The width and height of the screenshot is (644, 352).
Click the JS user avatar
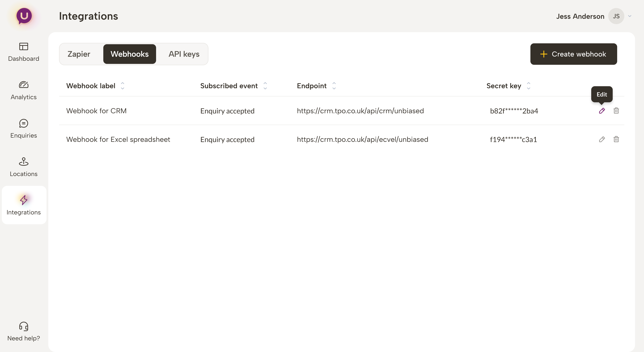[616, 16]
